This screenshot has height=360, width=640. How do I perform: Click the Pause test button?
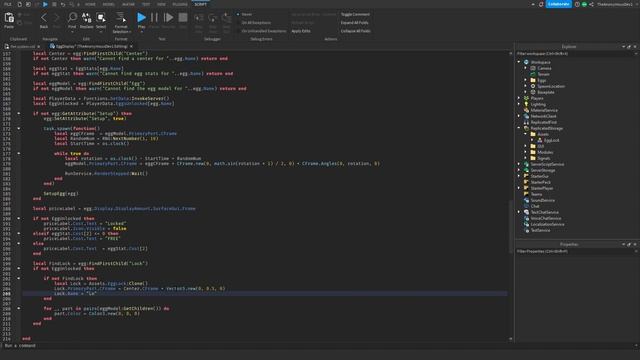tap(154, 18)
